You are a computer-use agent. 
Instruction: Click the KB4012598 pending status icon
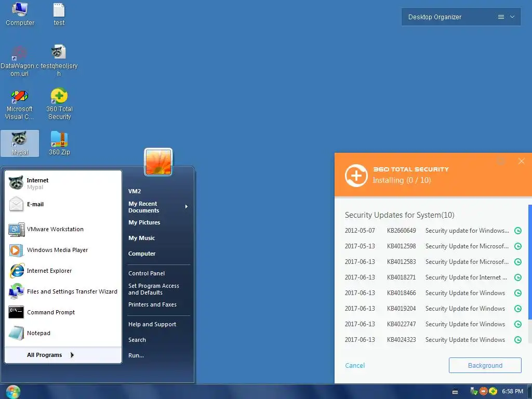point(518,246)
